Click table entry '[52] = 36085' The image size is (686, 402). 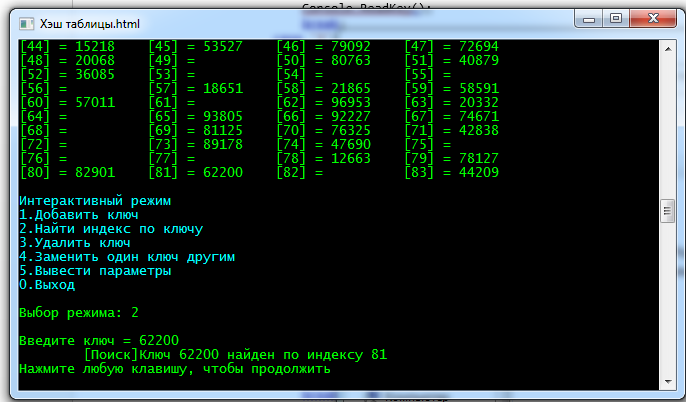click(67, 74)
